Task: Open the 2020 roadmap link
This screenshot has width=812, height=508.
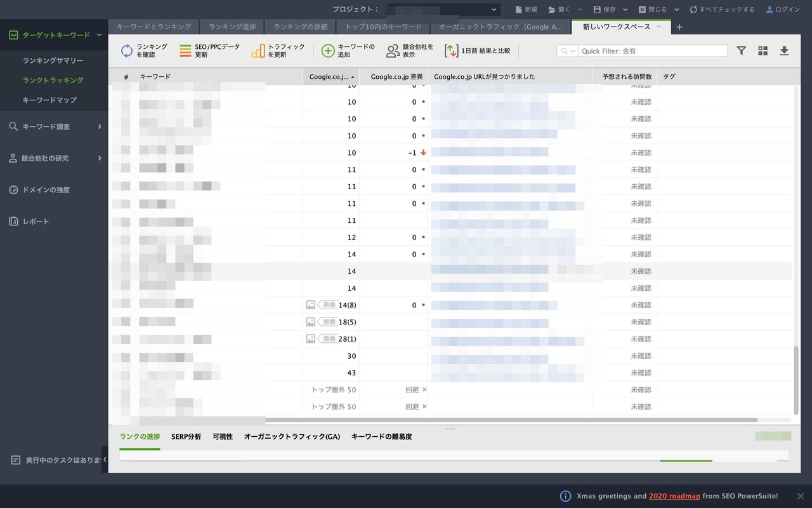Action: coord(674,496)
